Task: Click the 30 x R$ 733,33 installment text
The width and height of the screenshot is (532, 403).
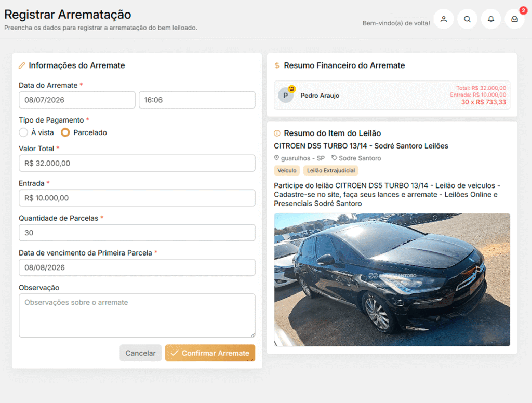Action: pos(483,102)
